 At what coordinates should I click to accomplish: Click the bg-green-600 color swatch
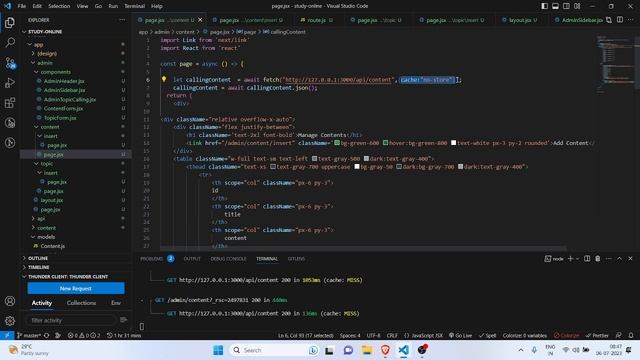[x=337, y=143]
